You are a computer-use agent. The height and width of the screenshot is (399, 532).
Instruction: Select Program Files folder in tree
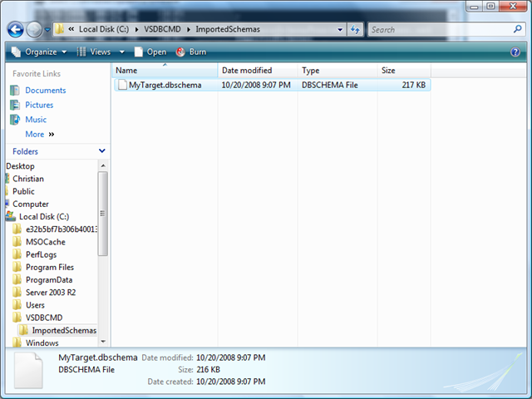[x=50, y=267]
